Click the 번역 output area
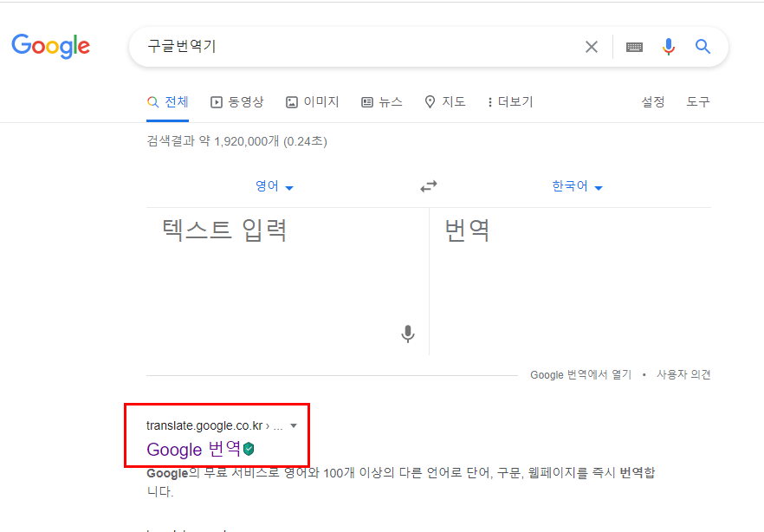 (570, 281)
